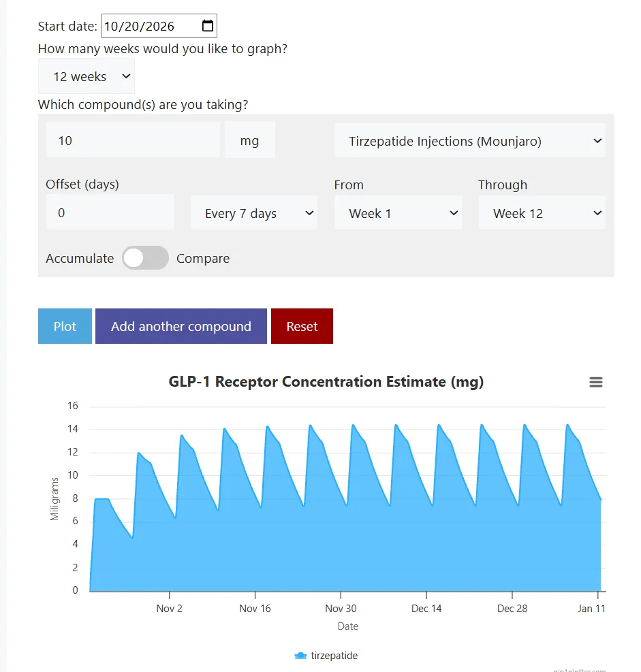Open the Tirzepatide Injections compound dropdown
This screenshot has height=672, width=641.
tap(470, 140)
